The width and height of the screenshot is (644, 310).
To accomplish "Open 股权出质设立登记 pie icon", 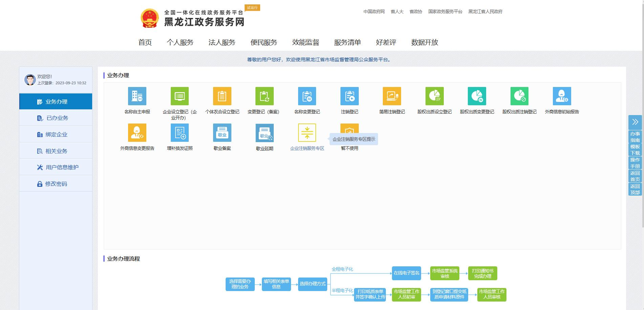I will tap(434, 96).
